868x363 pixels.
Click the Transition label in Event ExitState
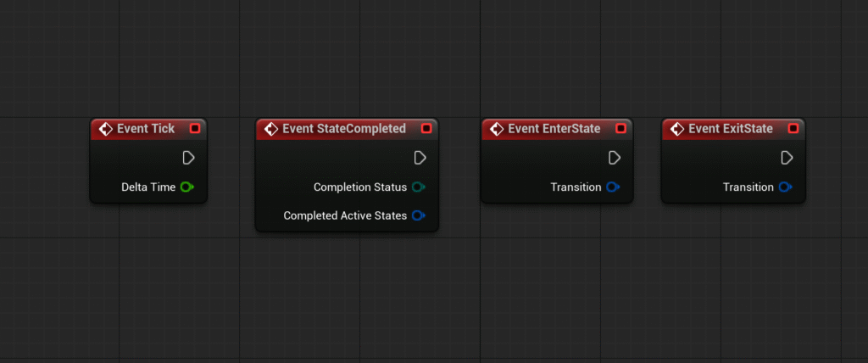748,187
